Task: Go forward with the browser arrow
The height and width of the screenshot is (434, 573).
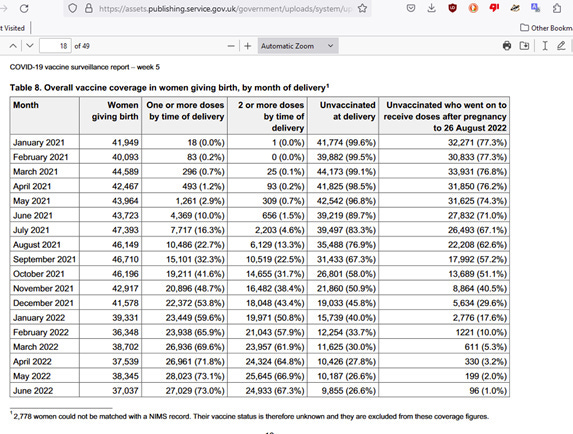Action: tap(4, 8)
